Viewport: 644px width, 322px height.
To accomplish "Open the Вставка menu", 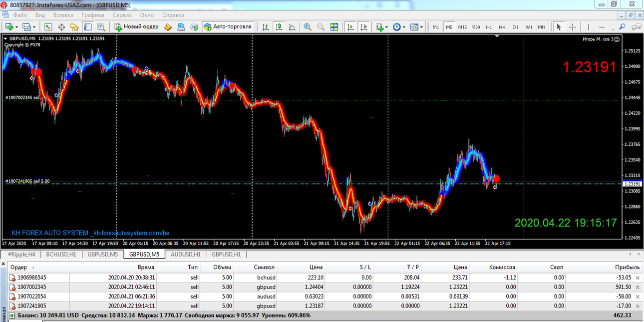I will click(63, 15).
